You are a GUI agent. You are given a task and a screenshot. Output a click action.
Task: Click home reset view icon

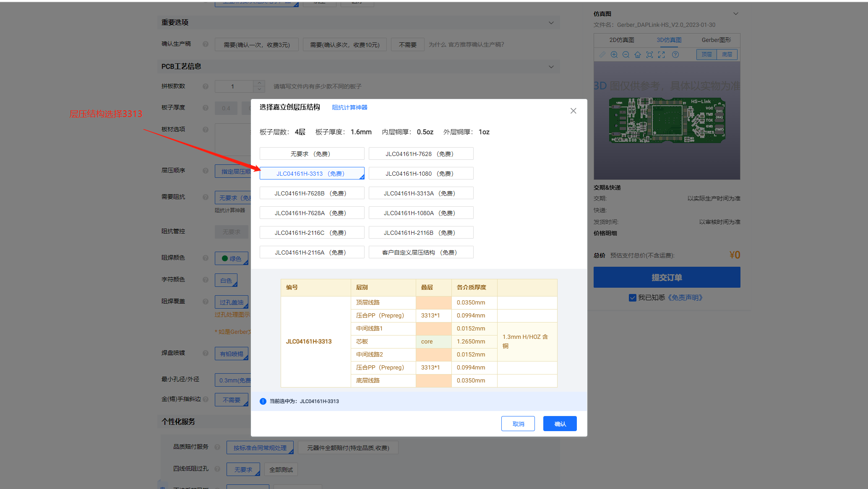637,55
